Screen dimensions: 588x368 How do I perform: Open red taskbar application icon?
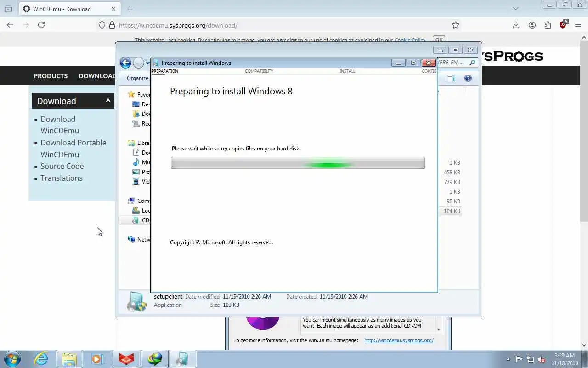(126, 359)
